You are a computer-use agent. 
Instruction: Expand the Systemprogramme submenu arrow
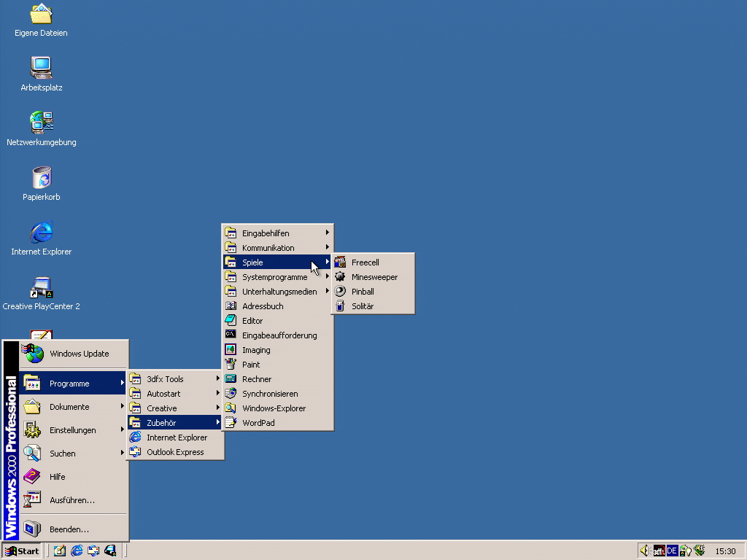(328, 276)
